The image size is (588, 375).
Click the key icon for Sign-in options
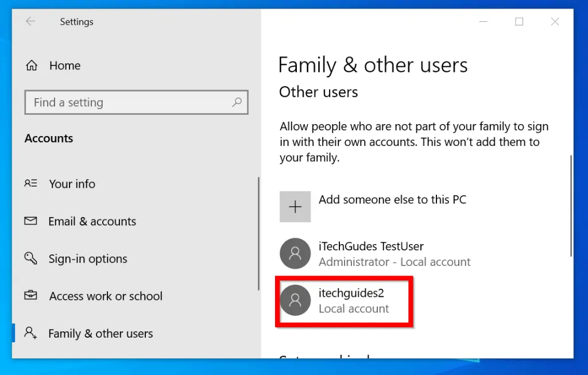pos(31,258)
